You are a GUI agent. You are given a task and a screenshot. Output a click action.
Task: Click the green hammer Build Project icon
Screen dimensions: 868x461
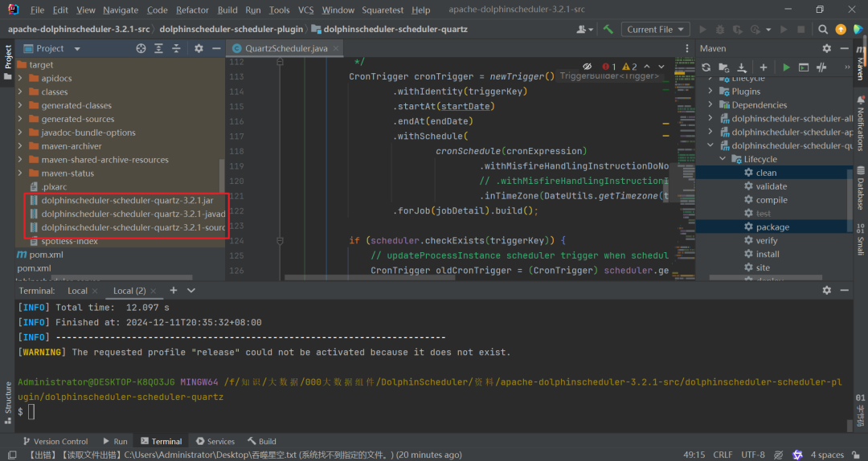pos(608,30)
